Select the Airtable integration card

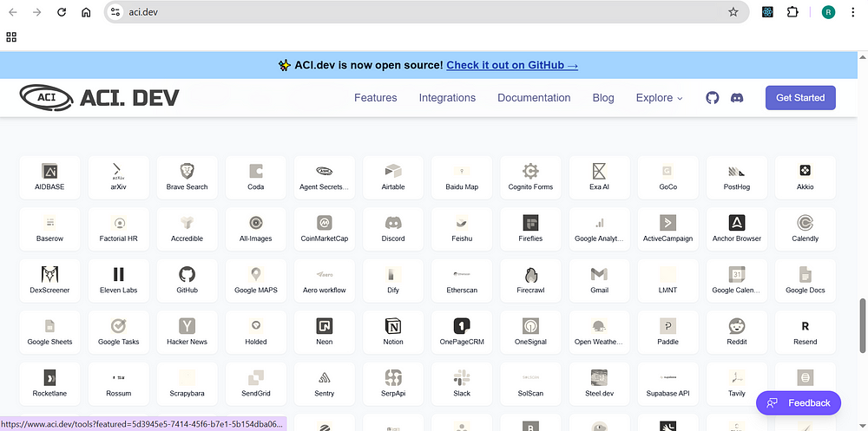coord(393,177)
